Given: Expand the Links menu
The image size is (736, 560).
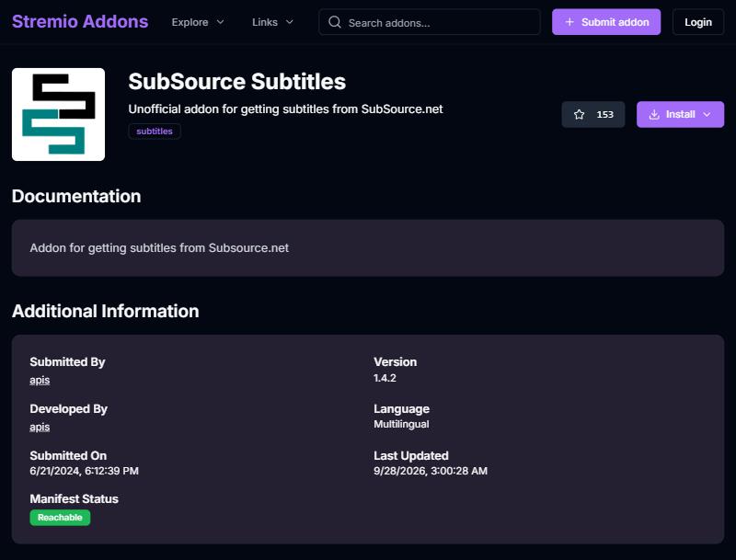Looking at the screenshot, I should click(272, 22).
